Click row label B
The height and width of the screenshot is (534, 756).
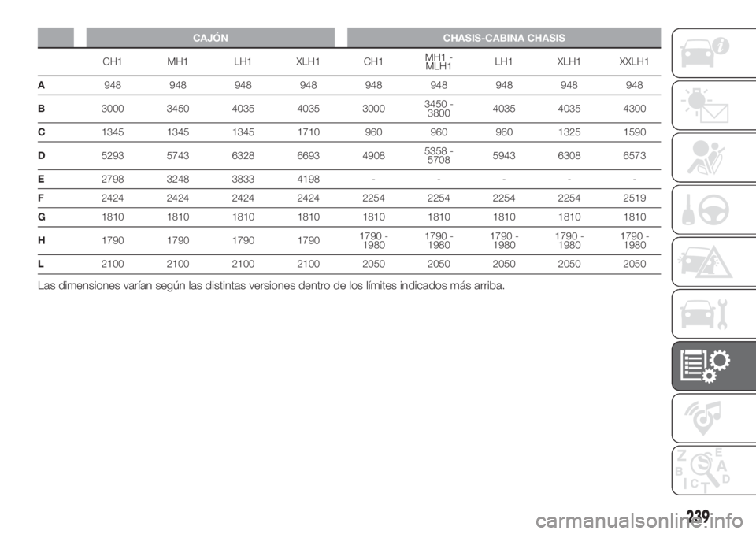coord(42,109)
